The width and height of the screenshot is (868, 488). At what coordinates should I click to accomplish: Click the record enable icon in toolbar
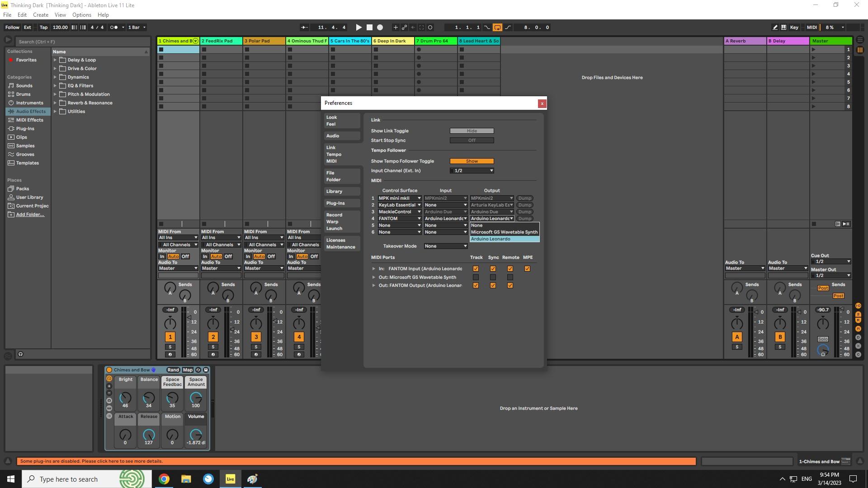[x=379, y=27]
